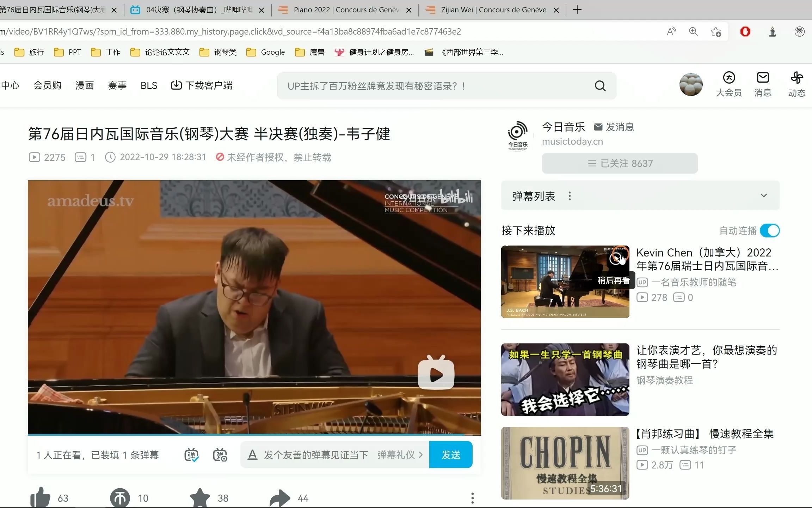Add page to favorites star icon
812x508 pixels.
[x=716, y=31]
